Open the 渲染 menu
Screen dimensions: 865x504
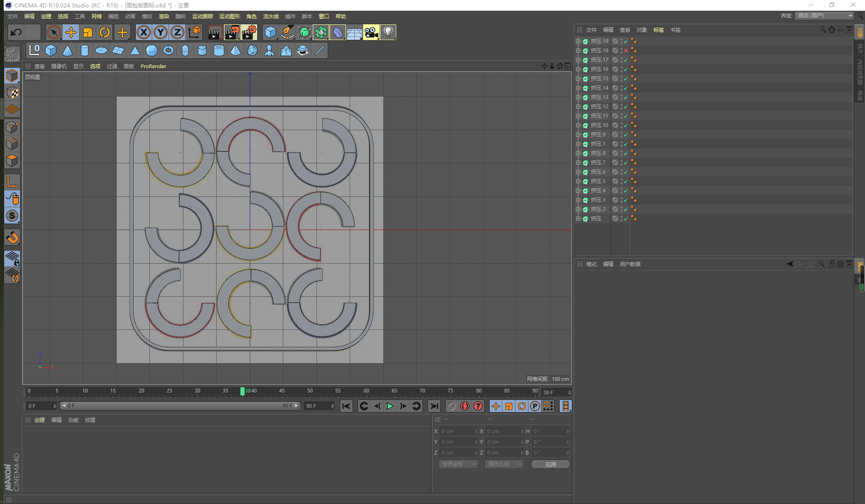pyautogui.click(x=164, y=16)
